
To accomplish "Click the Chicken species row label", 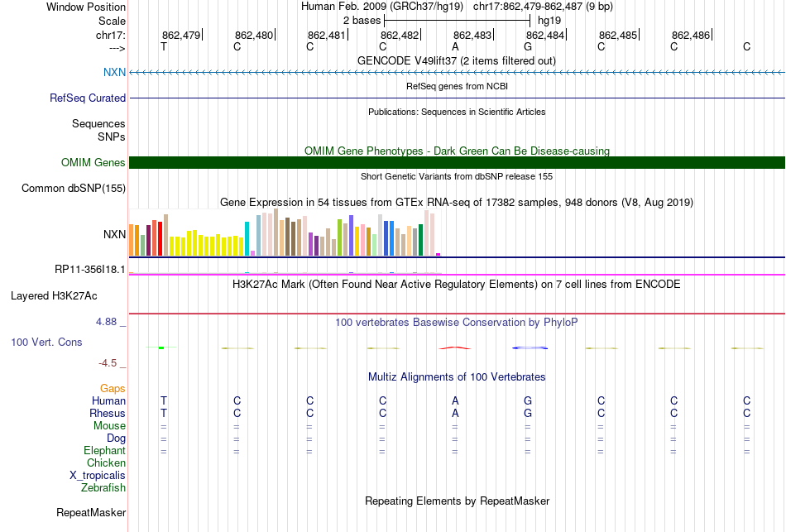I will tap(106, 463).
